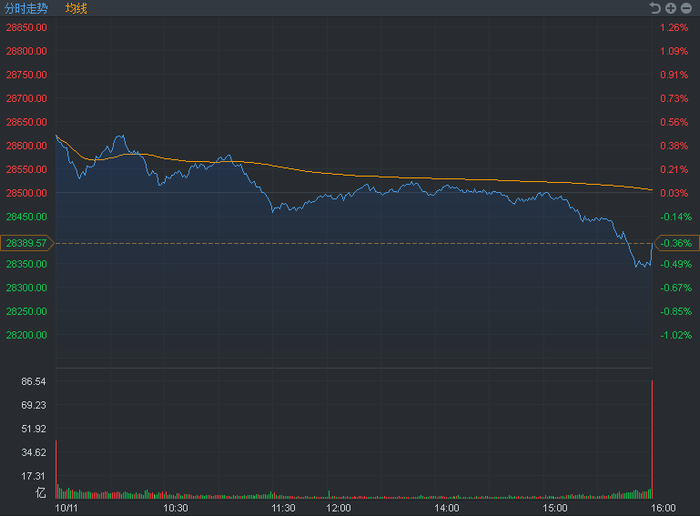Pick the 14:00 time axis label
The width and height of the screenshot is (700, 516).
pos(446,508)
